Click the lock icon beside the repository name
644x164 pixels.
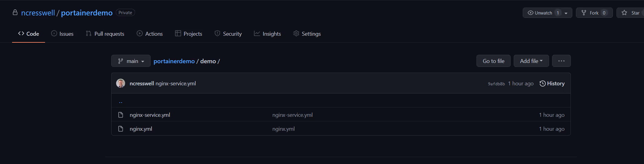point(15,12)
